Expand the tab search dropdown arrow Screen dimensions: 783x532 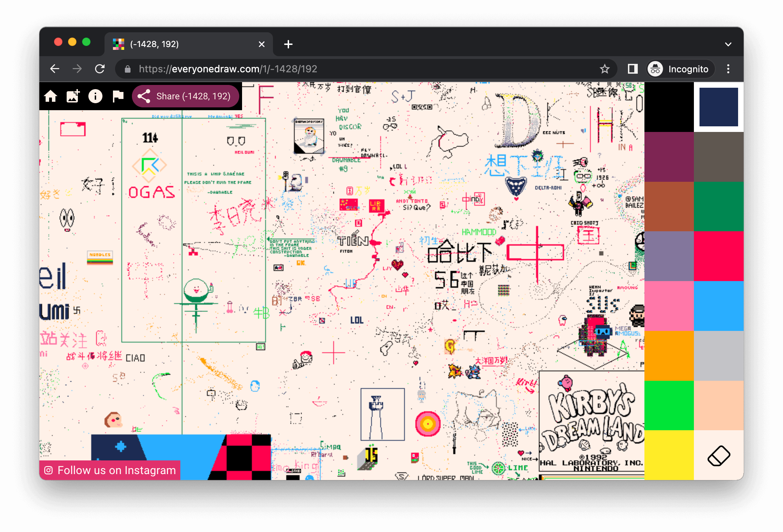[728, 44]
